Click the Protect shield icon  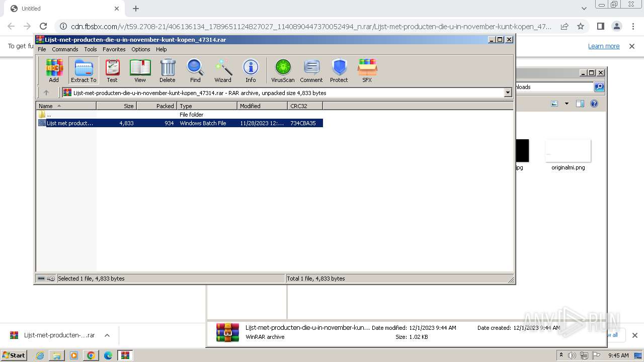pos(339,70)
